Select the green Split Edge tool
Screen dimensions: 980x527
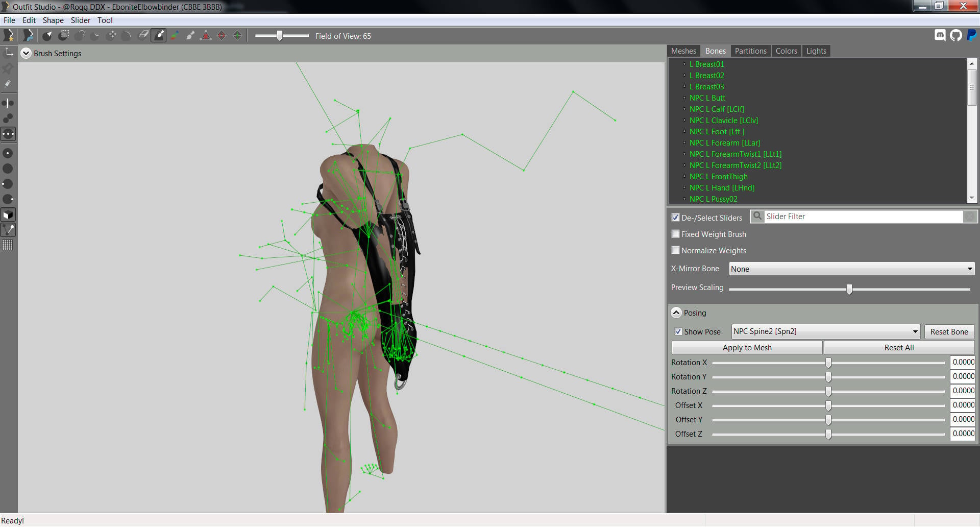(x=237, y=36)
